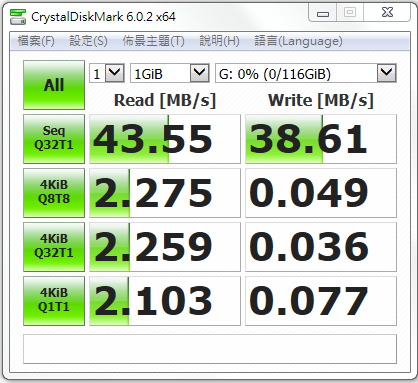The width and height of the screenshot is (418, 383).
Task: Select the 4KiB Q8T8 write value 0.049
Action: (321, 193)
